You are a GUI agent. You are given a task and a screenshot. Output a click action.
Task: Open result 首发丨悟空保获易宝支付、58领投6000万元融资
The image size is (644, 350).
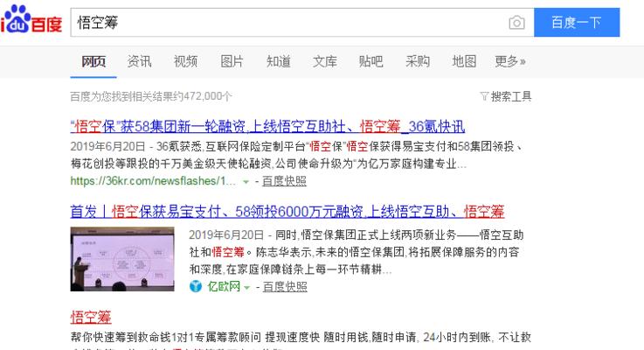tap(287, 212)
